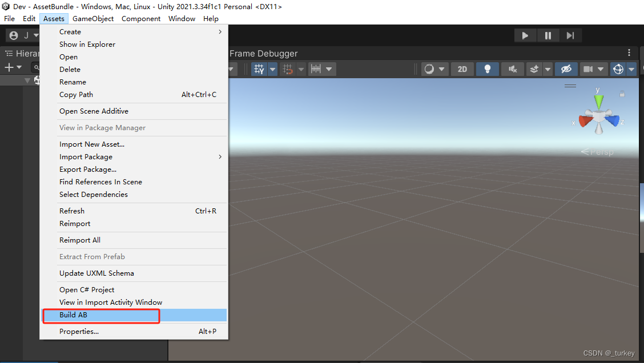Enable 2D scene view mode
Viewport: 644px width, 363px height.
pos(462,68)
